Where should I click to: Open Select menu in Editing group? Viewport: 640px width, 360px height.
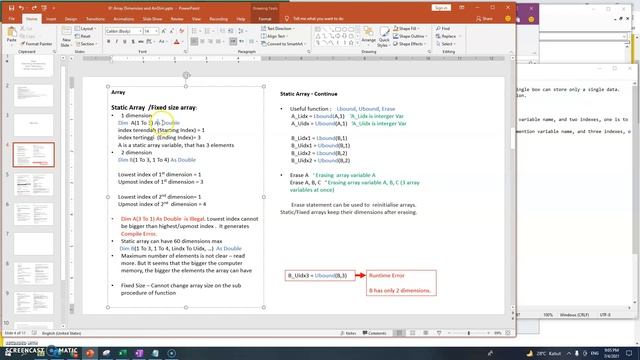pyautogui.click(x=445, y=44)
